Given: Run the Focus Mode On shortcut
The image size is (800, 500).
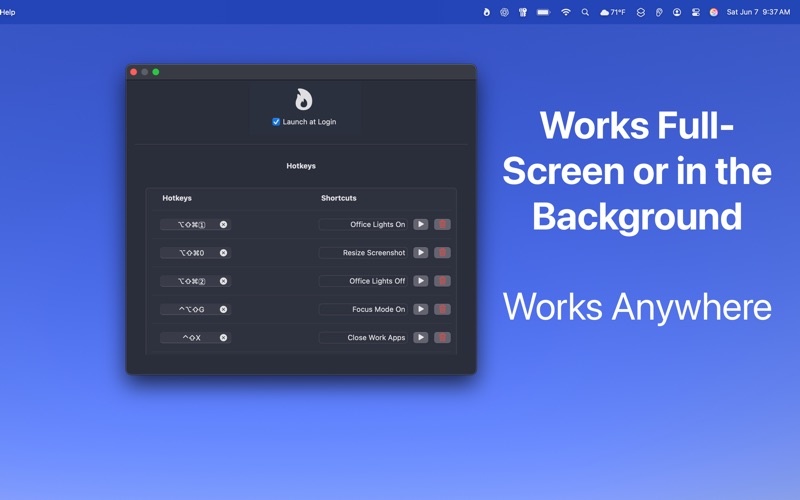Looking at the screenshot, I should [x=420, y=309].
